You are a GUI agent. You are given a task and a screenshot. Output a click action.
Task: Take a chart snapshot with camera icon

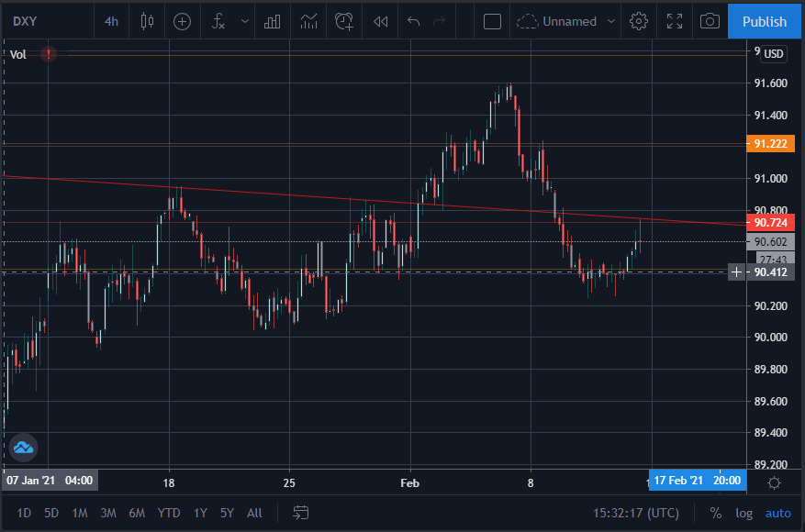(710, 21)
